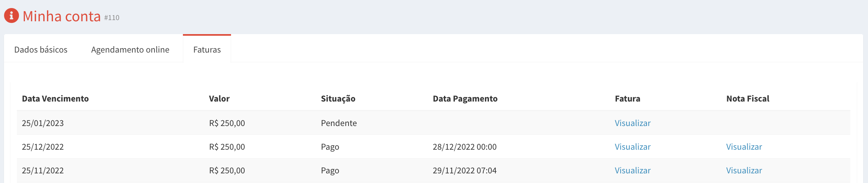Viewport: 868px width, 183px height.
Task: Open the Nota Fiscal for 25/12/2022
Action: coord(744,146)
